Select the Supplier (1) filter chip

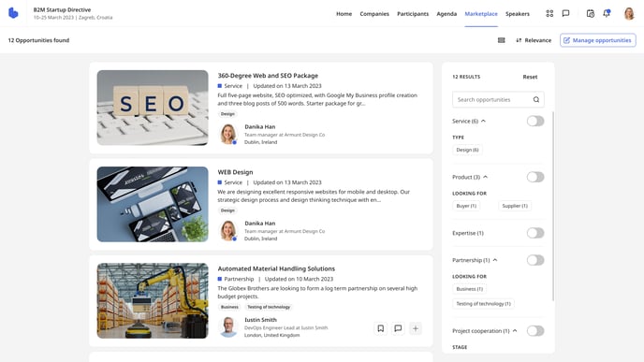click(x=515, y=206)
